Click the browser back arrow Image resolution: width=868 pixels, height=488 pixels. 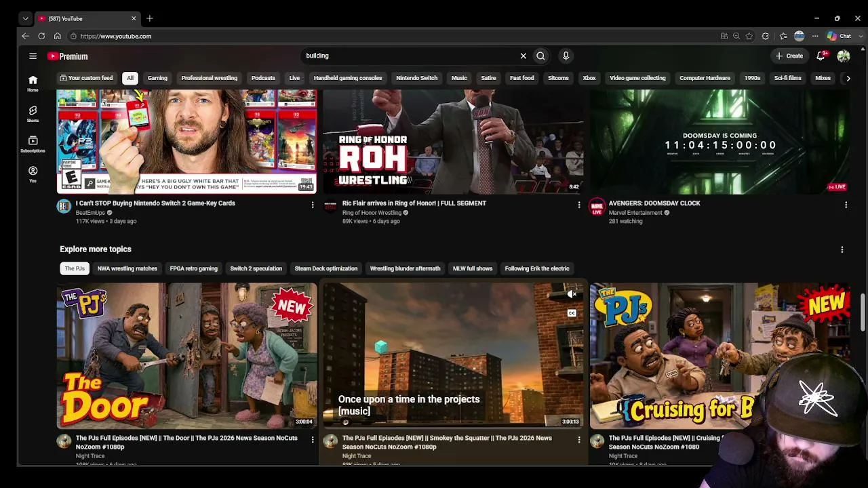pyautogui.click(x=26, y=36)
